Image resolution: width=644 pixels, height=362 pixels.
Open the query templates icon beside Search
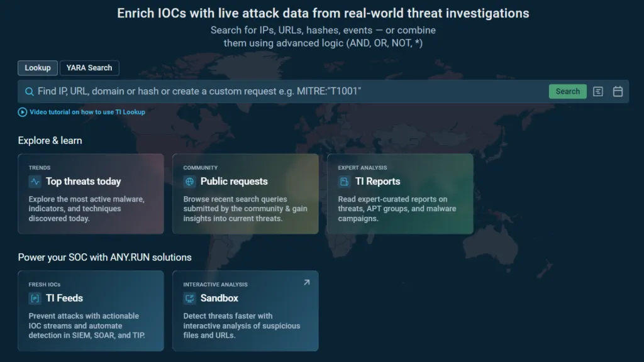pyautogui.click(x=598, y=91)
